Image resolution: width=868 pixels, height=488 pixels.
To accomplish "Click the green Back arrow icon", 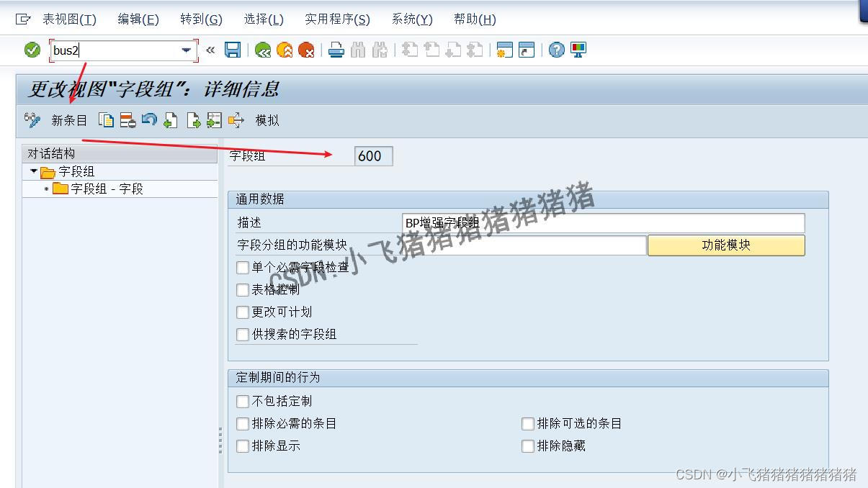I will 263,50.
